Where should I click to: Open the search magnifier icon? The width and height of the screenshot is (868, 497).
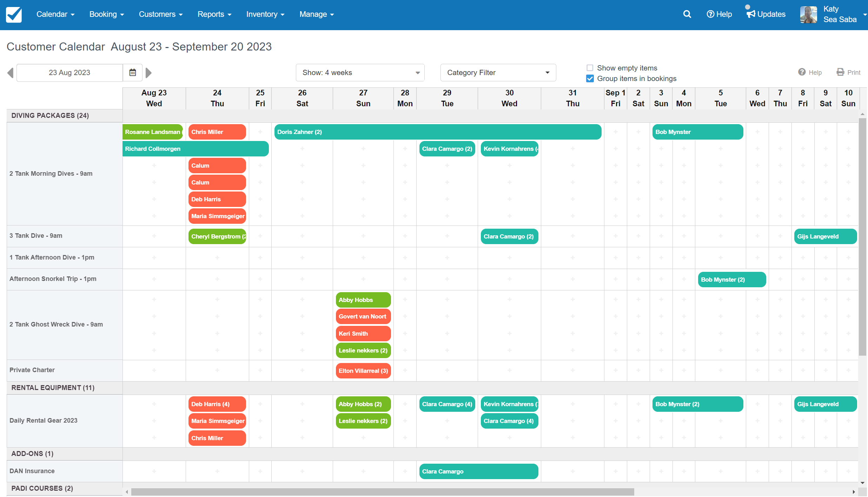[687, 14]
